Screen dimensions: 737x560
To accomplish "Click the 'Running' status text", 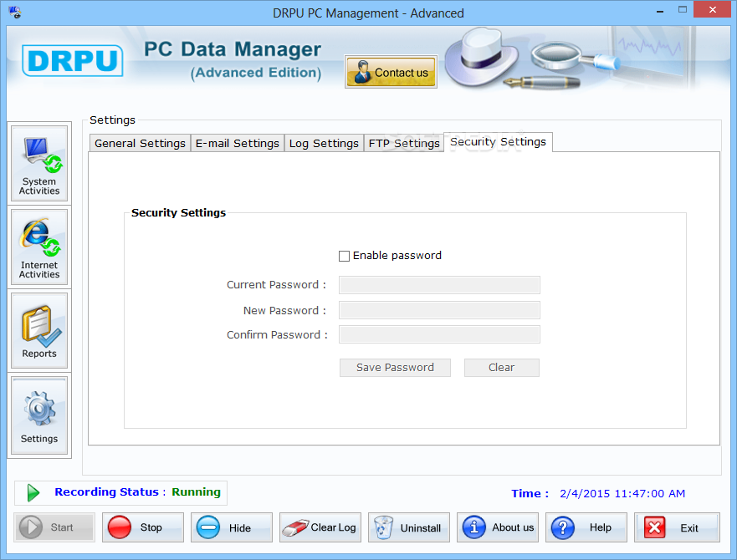I will [196, 491].
